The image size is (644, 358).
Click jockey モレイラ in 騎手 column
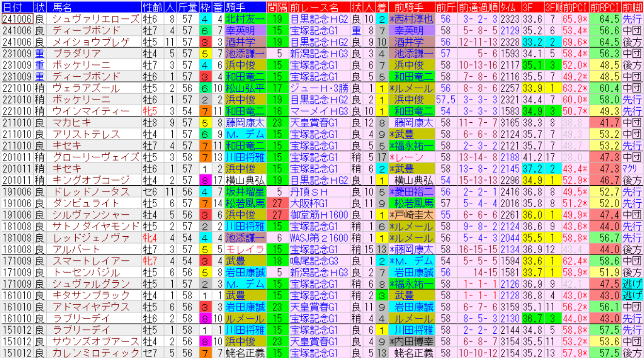[x=245, y=250]
